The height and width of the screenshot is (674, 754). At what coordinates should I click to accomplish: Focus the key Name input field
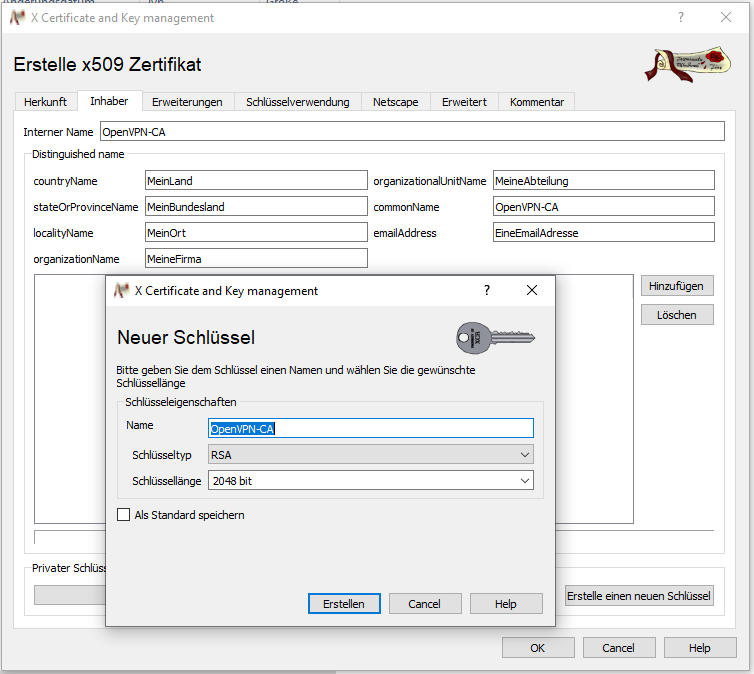(370, 428)
